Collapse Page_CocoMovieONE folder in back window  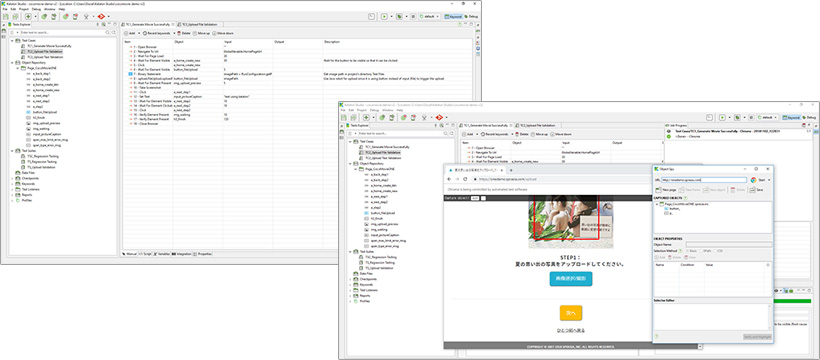coord(17,68)
